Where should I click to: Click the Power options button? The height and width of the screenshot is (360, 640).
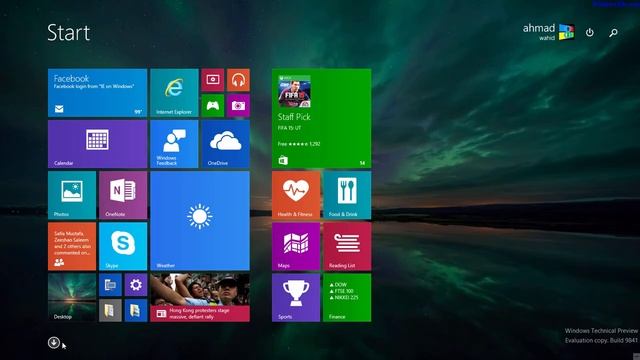click(590, 32)
